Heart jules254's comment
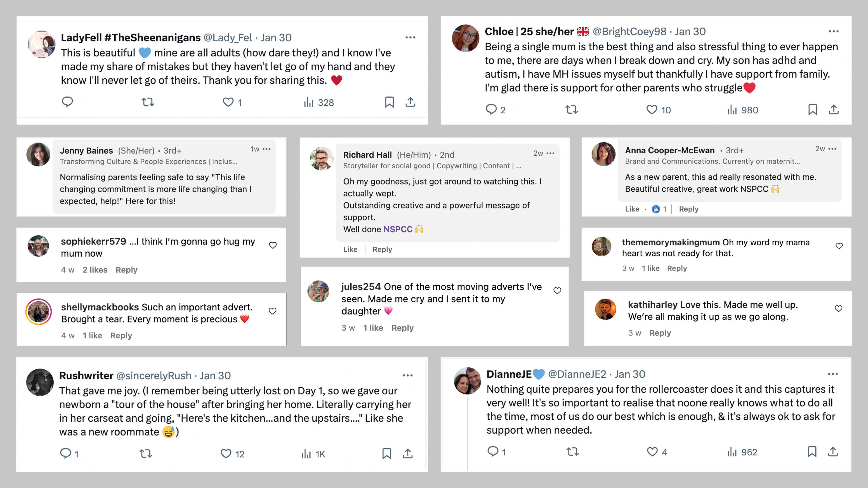 557,290
